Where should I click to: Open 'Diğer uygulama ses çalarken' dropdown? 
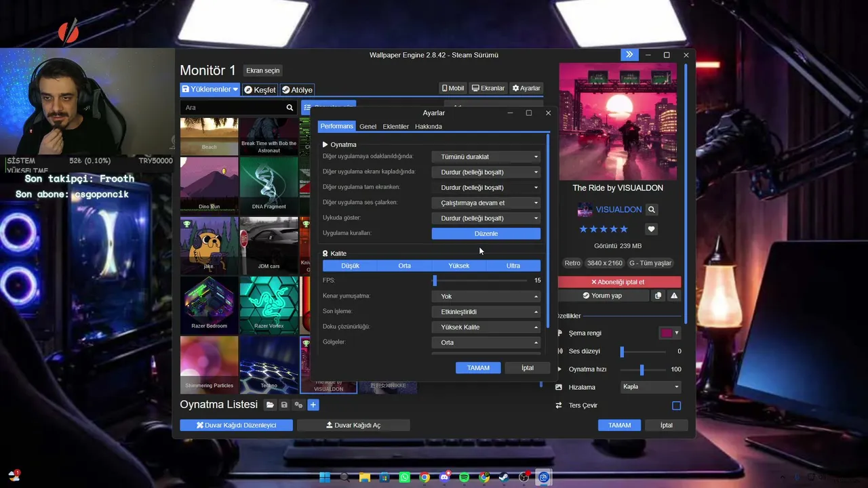tap(486, 203)
